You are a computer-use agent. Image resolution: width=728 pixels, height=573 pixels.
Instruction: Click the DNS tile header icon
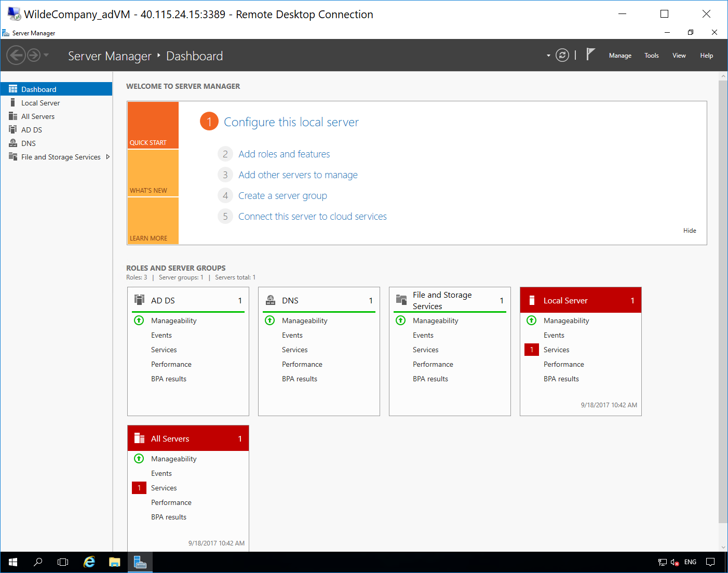coord(271,300)
